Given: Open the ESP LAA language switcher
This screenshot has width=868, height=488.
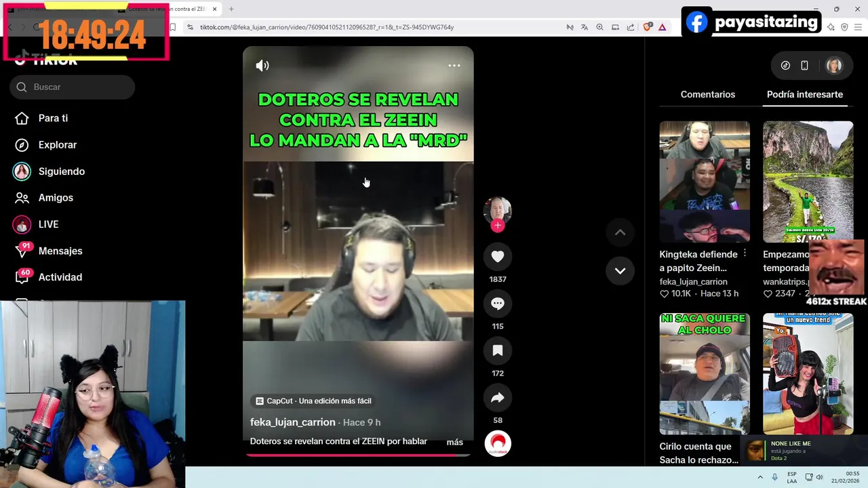Looking at the screenshot, I should click(x=792, y=477).
